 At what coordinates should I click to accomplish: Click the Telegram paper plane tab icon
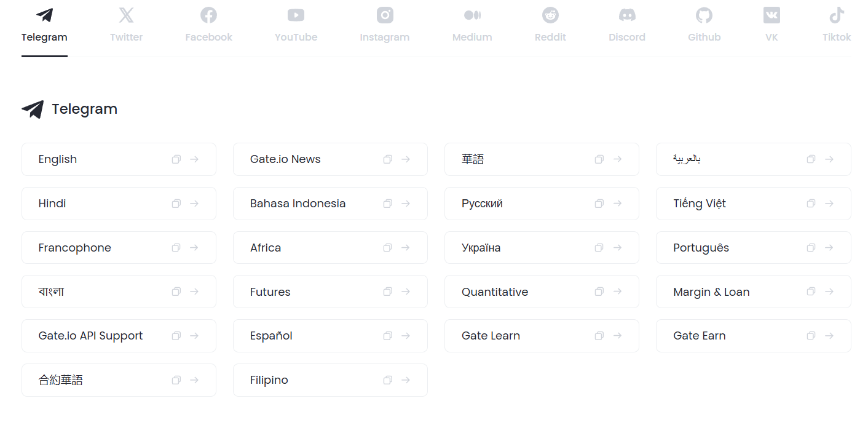44,15
